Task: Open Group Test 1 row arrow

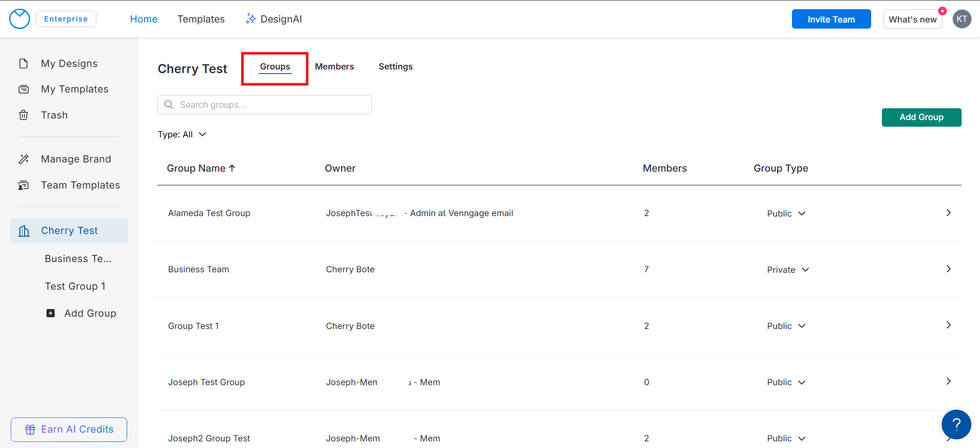Action: [x=948, y=325]
